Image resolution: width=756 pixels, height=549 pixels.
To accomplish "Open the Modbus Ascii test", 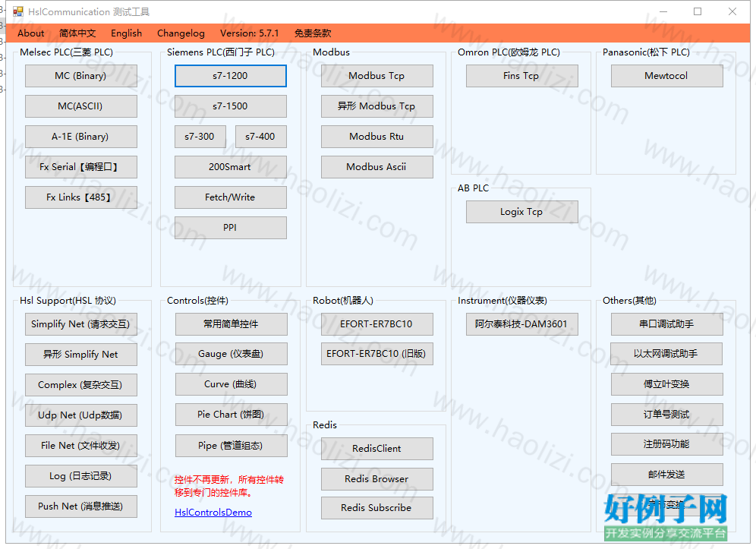I will click(x=377, y=167).
